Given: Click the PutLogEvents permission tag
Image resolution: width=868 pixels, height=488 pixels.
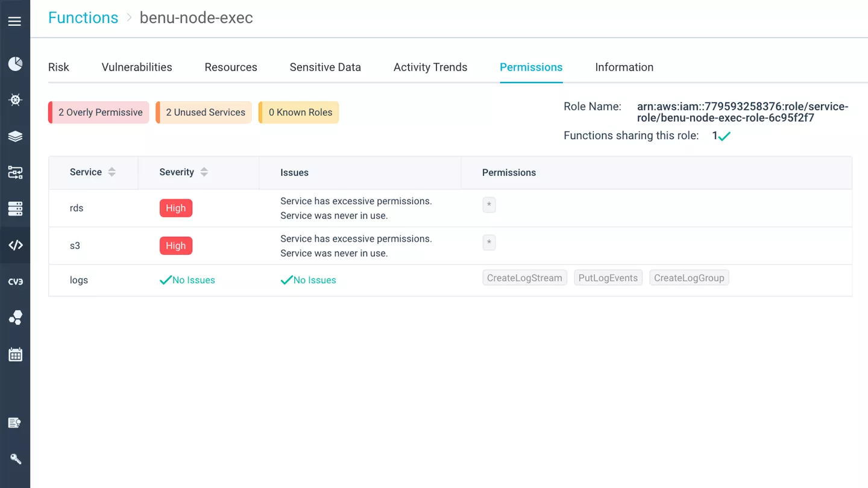Looking at the screenshot, I should pyautogui.click(x=608, y=278).
